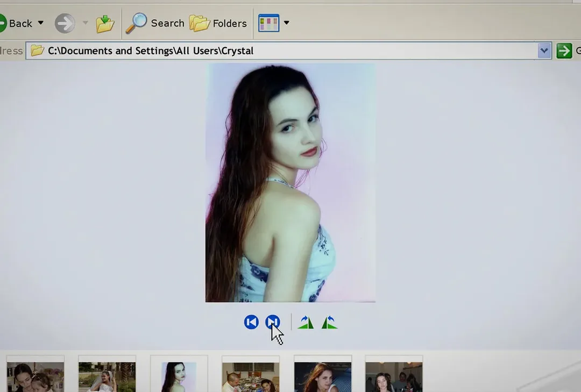Open the Forward history dropdown arrow
The height and width of the screenshot is (392, 581).
tap(85, 23)
